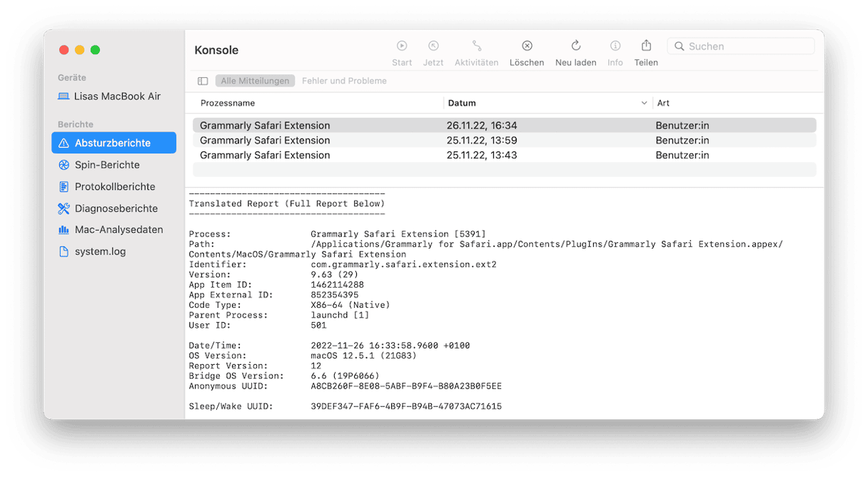Open Diagnoseberichte in the sidebar

pyautogui.click(x=113, y=209)
